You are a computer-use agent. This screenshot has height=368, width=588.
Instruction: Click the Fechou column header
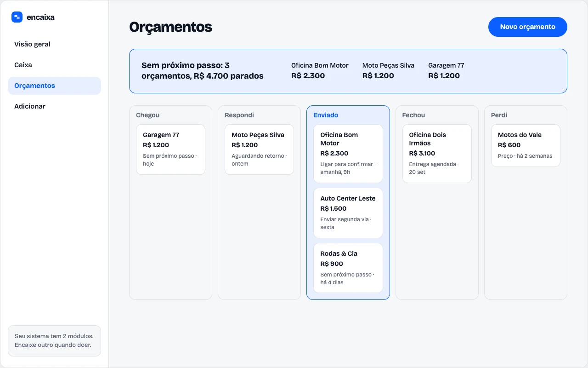pos(413,115)
